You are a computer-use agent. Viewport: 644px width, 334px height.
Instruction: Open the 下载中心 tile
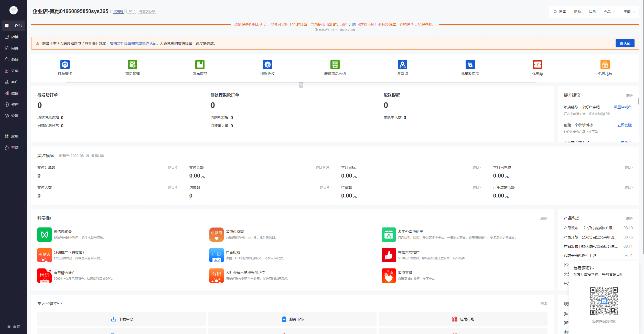[x=122, y=319]
